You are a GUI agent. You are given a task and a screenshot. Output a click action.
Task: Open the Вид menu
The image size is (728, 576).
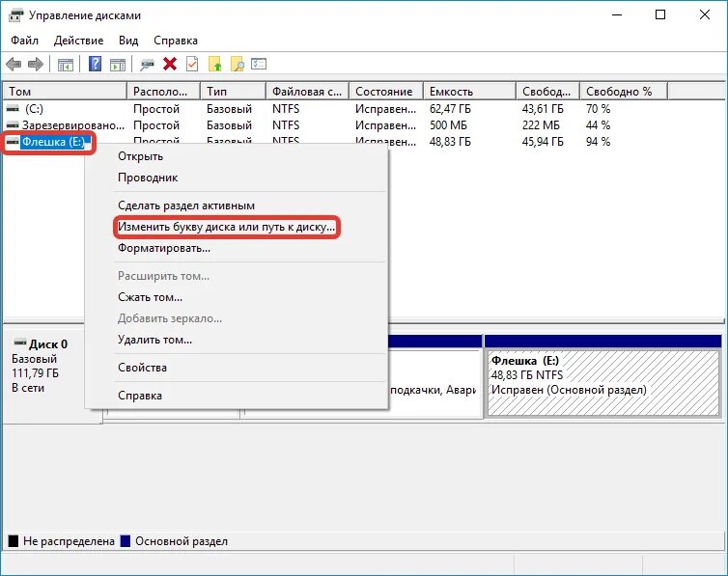point(128,41)
